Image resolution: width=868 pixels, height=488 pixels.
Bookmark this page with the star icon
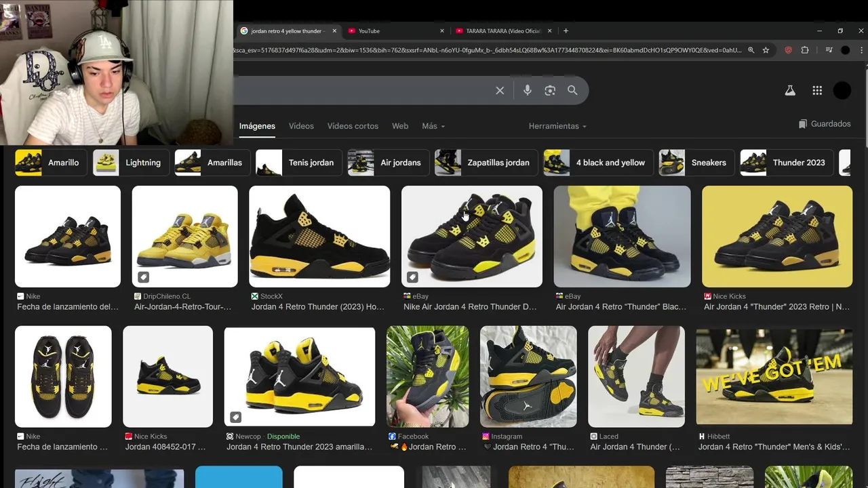tap(766, 50)
